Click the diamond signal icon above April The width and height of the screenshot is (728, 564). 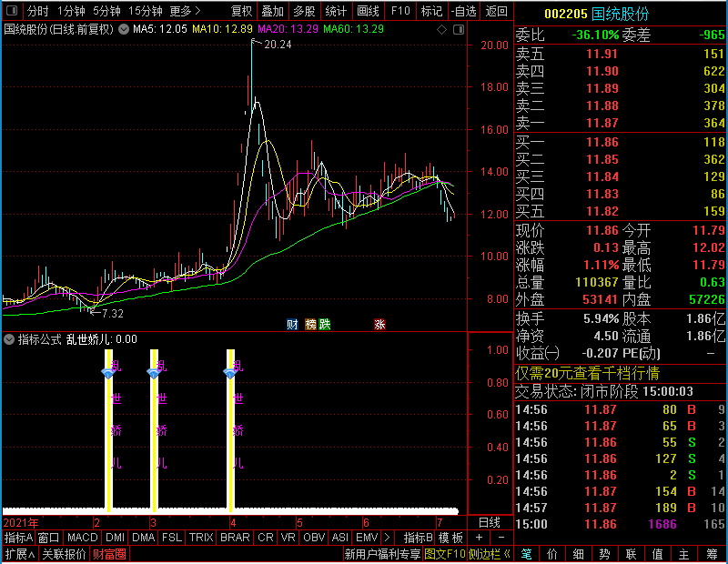230,373
